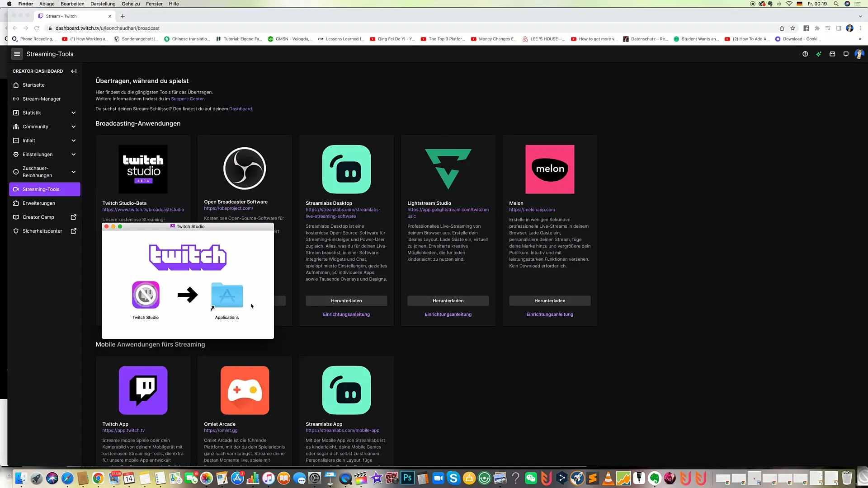Viewport: 868px width, 488px height.
Task: Open the help question-mark icon in header
Action: 805,54
